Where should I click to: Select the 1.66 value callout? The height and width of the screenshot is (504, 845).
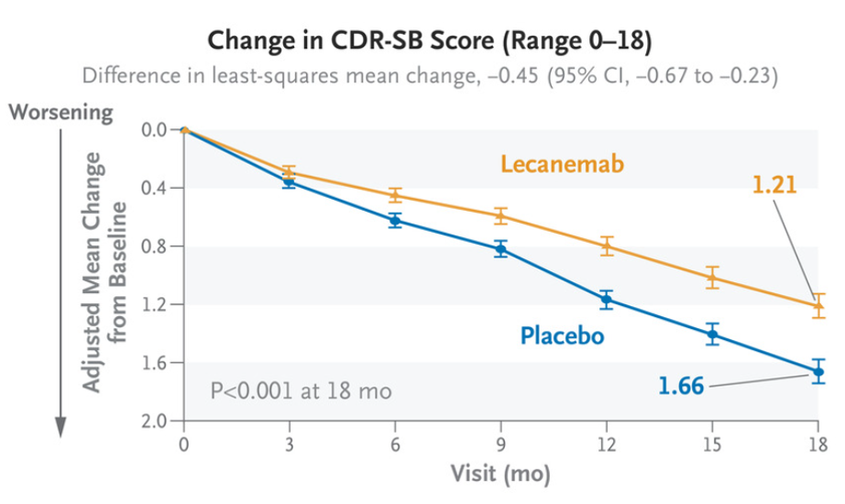tap(680, 386)
